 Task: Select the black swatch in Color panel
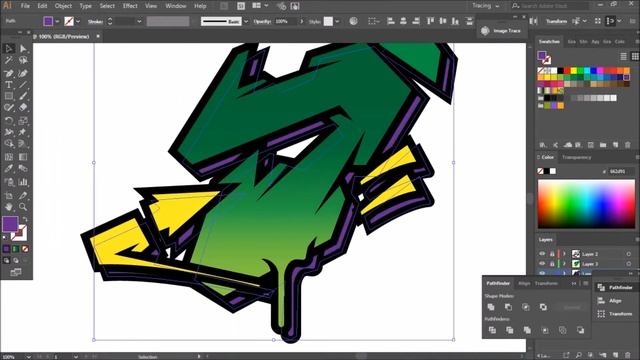pyautogui.click(x=547, y=171)
